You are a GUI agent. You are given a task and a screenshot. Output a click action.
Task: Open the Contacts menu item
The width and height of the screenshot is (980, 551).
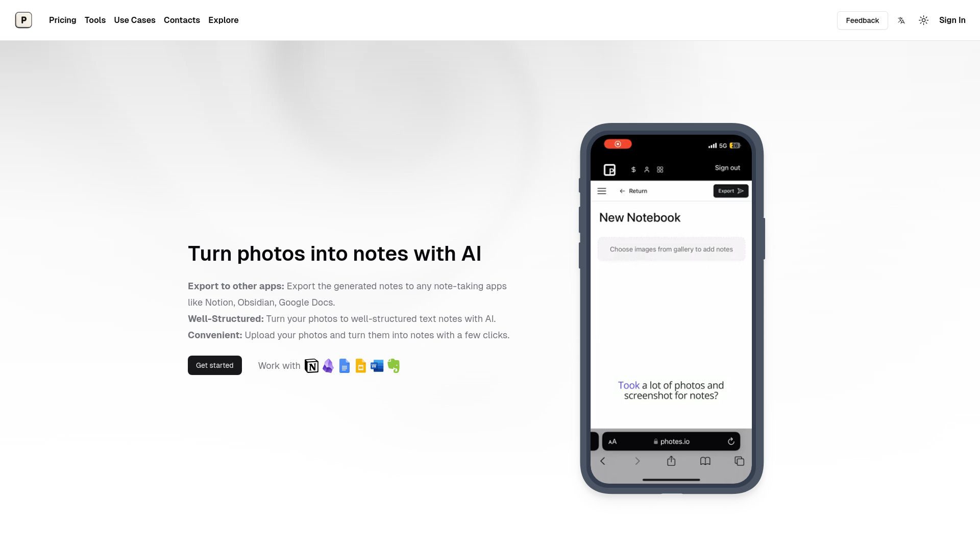182,20
